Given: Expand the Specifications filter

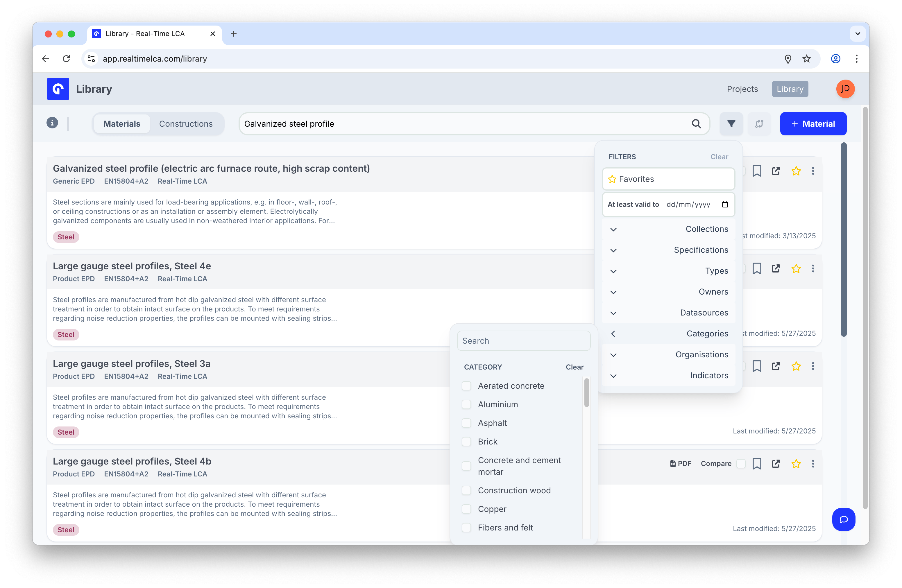Looking at the screenshot, I should (668, 250).
